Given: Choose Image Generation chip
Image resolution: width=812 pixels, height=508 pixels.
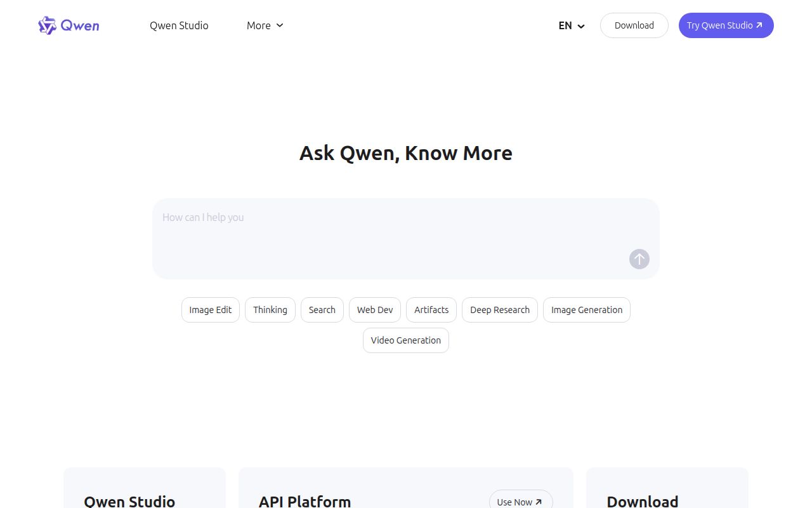Looking at the screenshot, I should (x=587, y=310).
